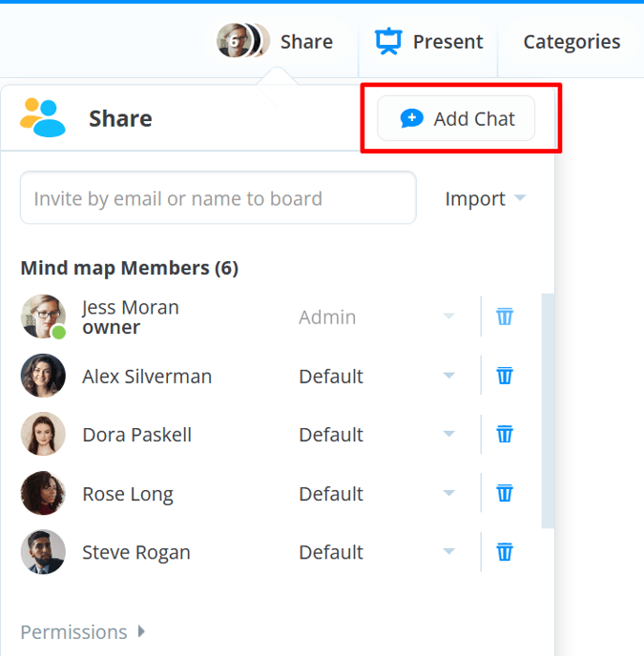Click Share in the top toolbar
644x656 pixels.
[x=306, y=42]
